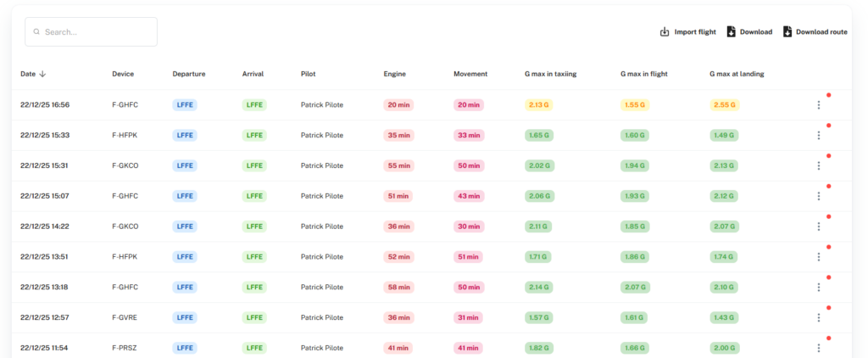
Task: Click the Download route icon
Action: point(787,32)
